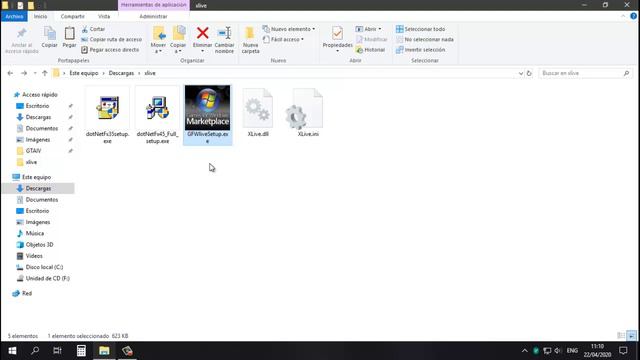Open the xlive folder in sidebar
The image size is (640, 360).
tap(31, 162)
